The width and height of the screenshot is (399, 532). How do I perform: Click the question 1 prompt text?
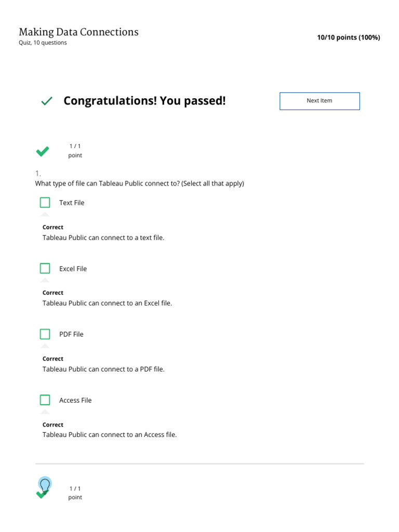[x=139, y=183]
